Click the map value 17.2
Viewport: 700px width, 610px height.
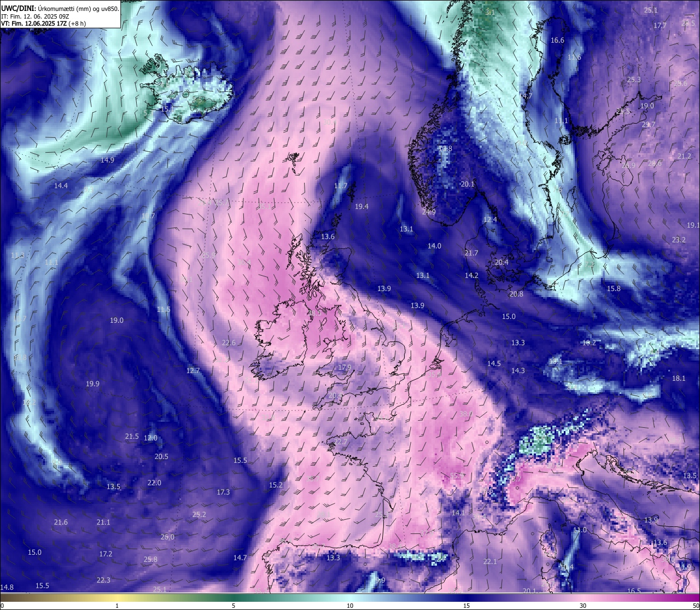coord(106,554)
